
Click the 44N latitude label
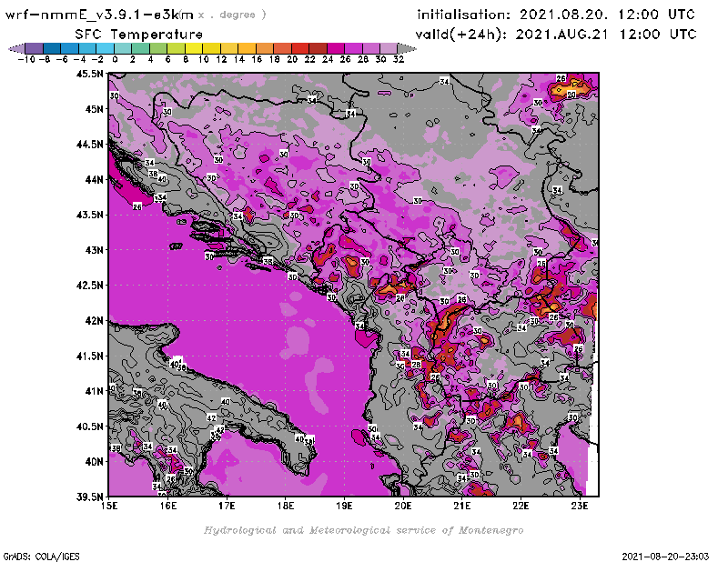coord(94,179)
